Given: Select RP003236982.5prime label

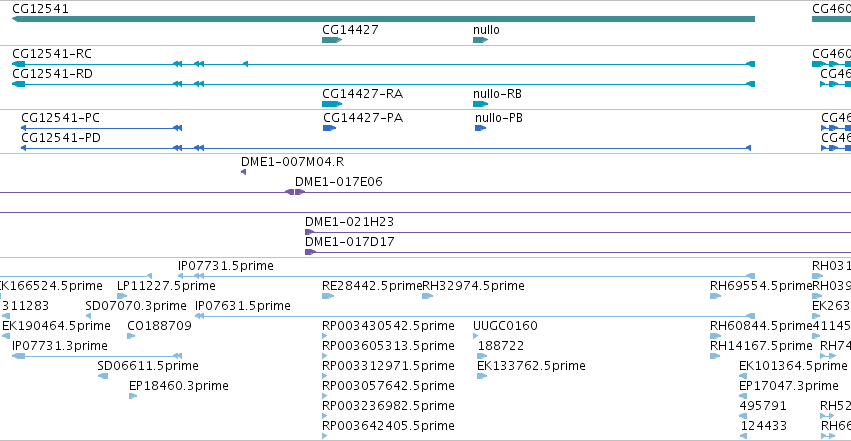Looking at the screenshot, I should [x=388, y=406].
